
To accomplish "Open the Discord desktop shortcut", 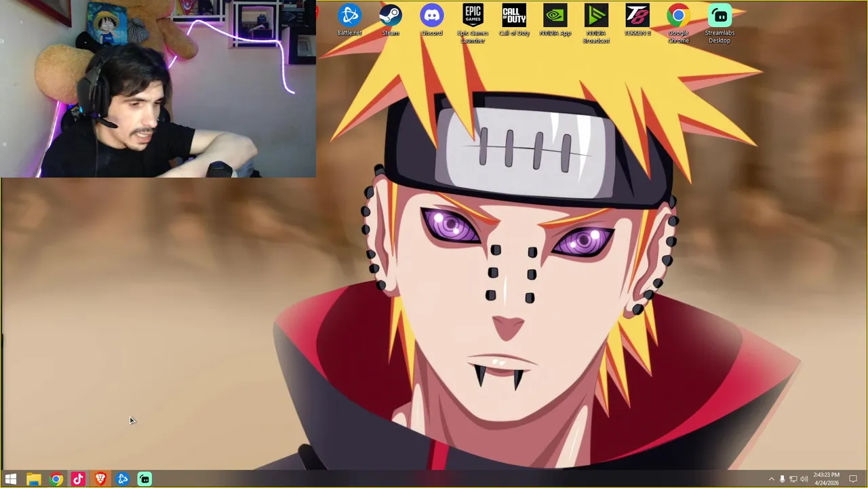I will (432, 20).
